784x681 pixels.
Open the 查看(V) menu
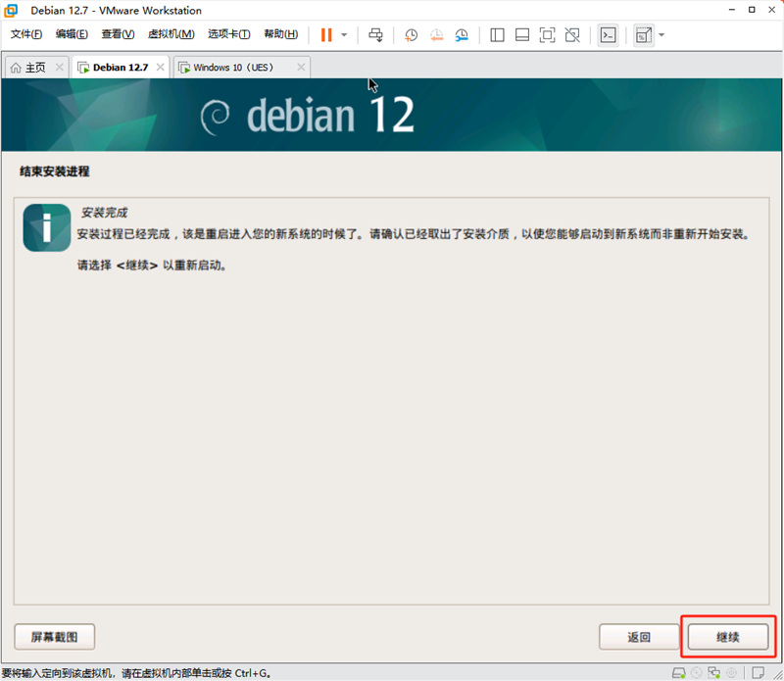click(118, 34)
